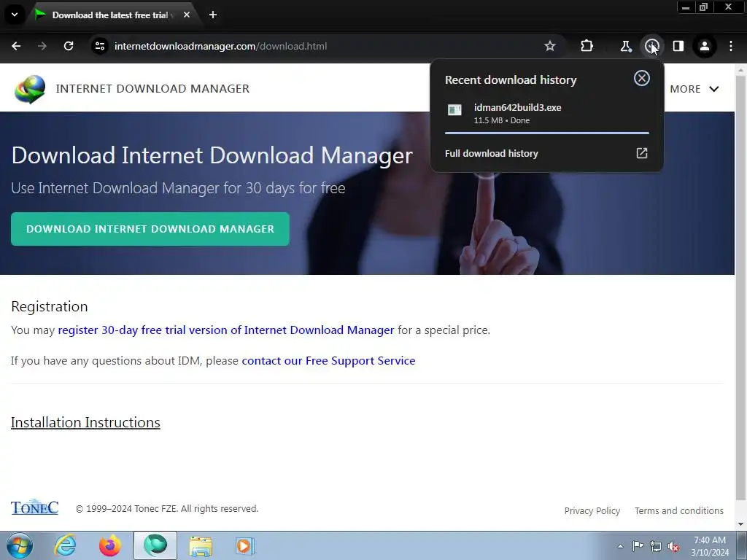Image resolution: width=747 pixels, height=560 pixels.
Task: Open the Privacy Policy link
Action: coord(592,510)
